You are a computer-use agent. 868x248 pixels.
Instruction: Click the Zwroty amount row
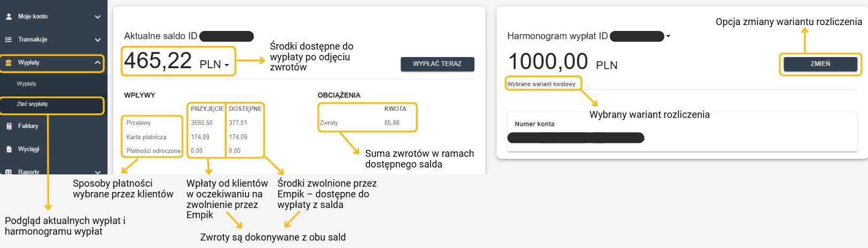(367, 123)
